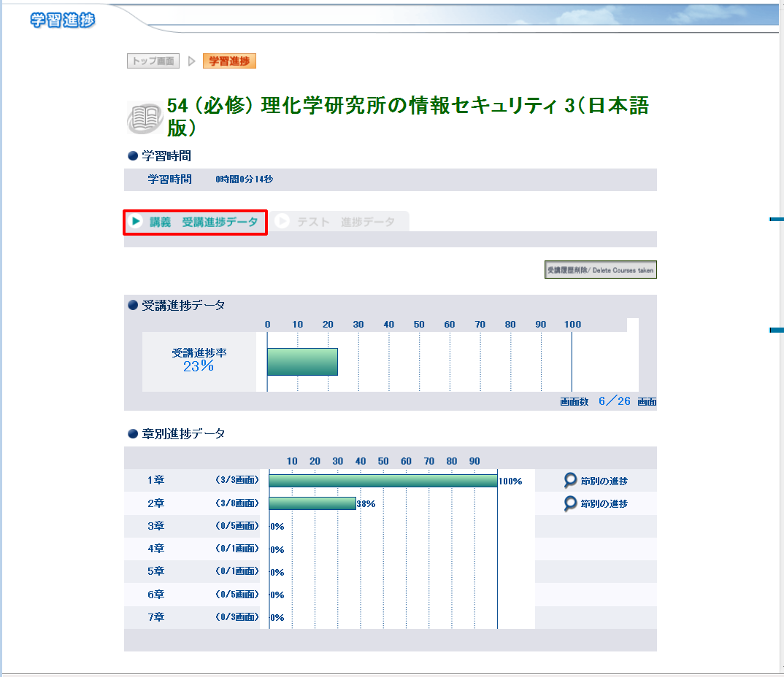
Task: Open the テスト 進捗データ tab
Action: (x=339, y=222)
